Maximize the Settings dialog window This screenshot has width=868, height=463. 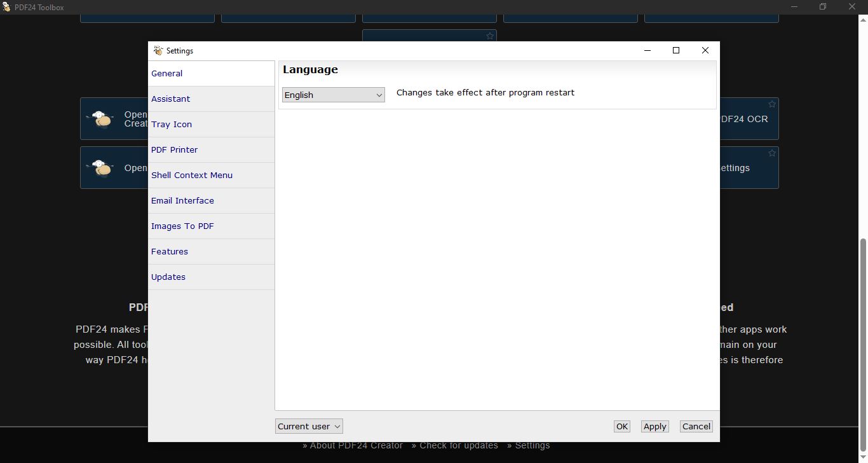pyautogui.click(x=676, y=50)
